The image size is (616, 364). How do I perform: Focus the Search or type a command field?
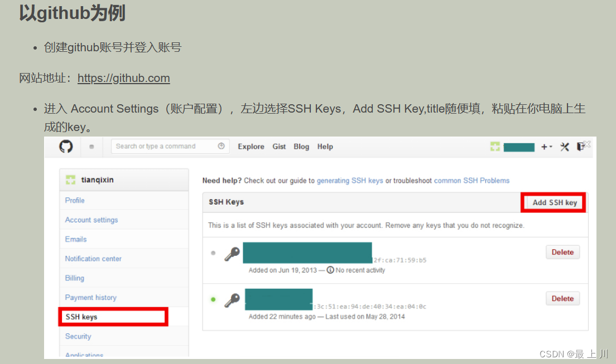(x=162, y=147)
